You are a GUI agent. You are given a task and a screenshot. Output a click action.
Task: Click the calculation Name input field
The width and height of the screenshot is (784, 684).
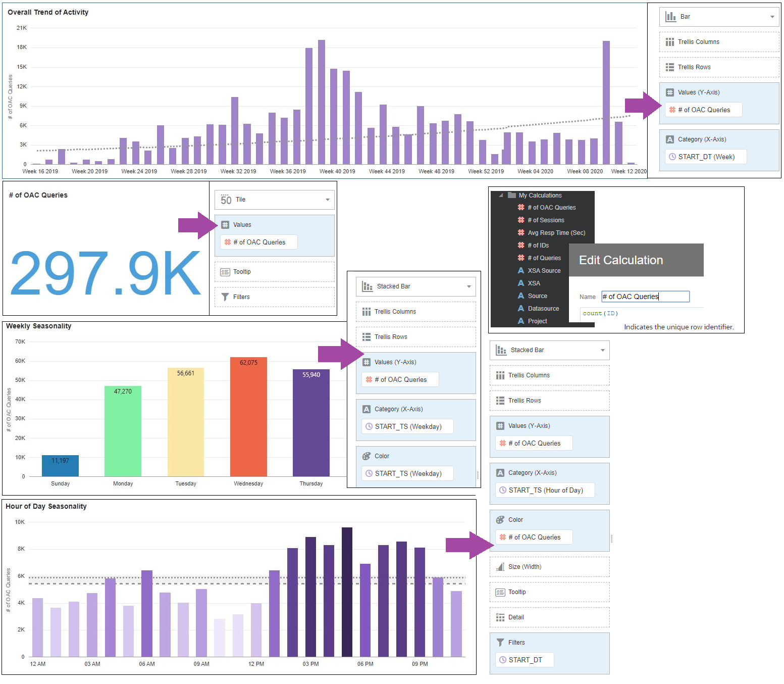point(645,297)
